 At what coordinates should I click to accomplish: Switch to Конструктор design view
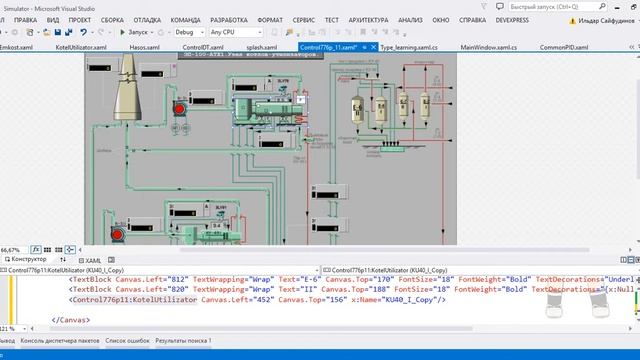pos(26,259)
